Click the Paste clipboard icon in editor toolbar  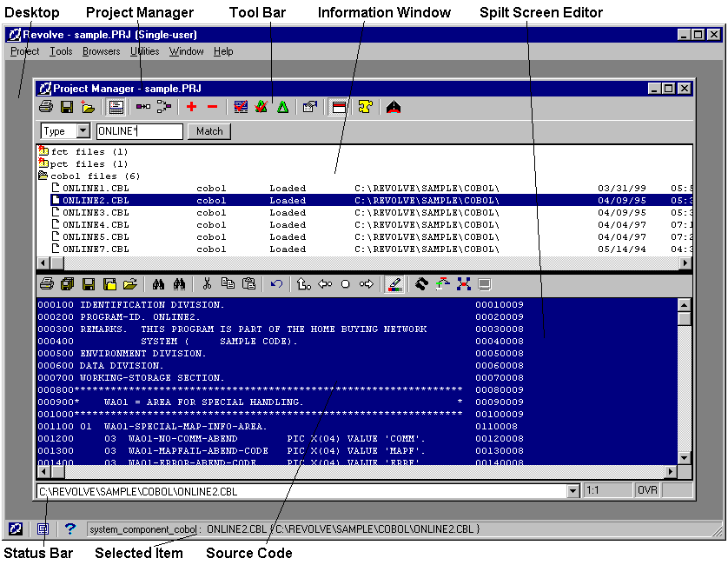(249, 284)
